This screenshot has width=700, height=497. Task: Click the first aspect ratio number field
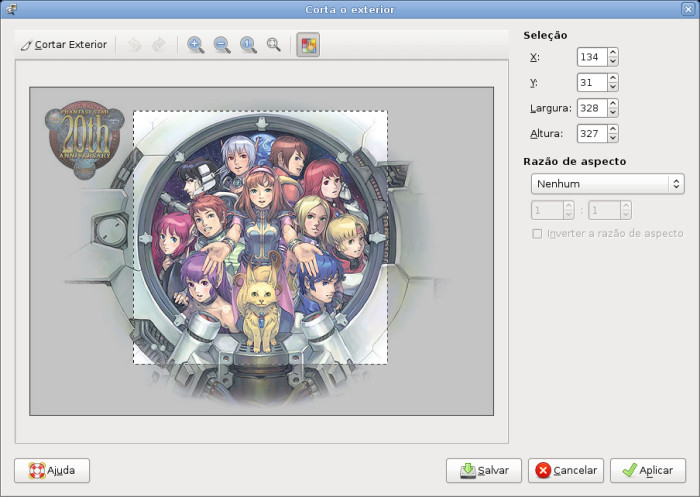click(x=547, y=210)
